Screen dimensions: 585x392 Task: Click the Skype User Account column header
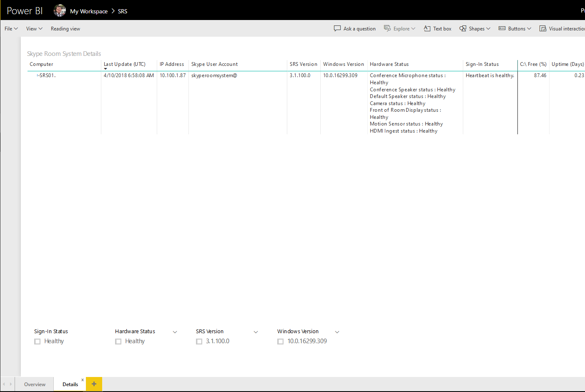(214, 64)
